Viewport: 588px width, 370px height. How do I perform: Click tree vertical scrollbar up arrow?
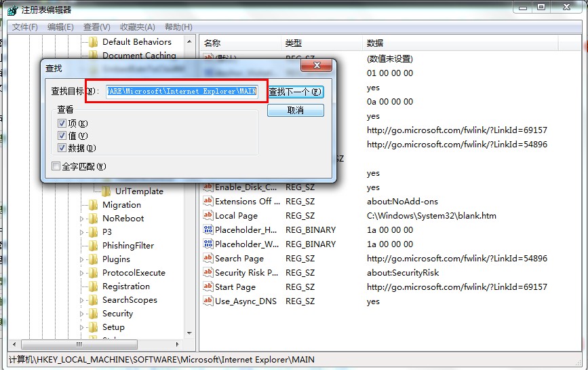pyautogui.click(x=189, y=41)
